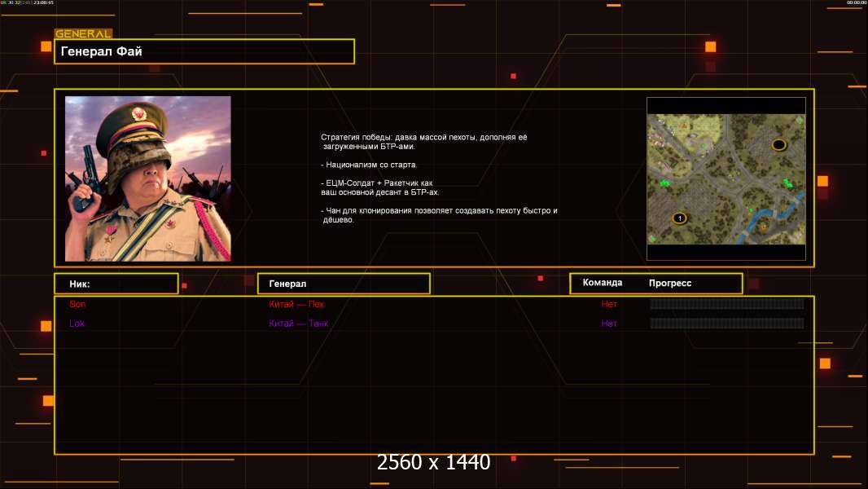
Task: Click the empty black start marker on minimap
Action: (x=778, y=145)
